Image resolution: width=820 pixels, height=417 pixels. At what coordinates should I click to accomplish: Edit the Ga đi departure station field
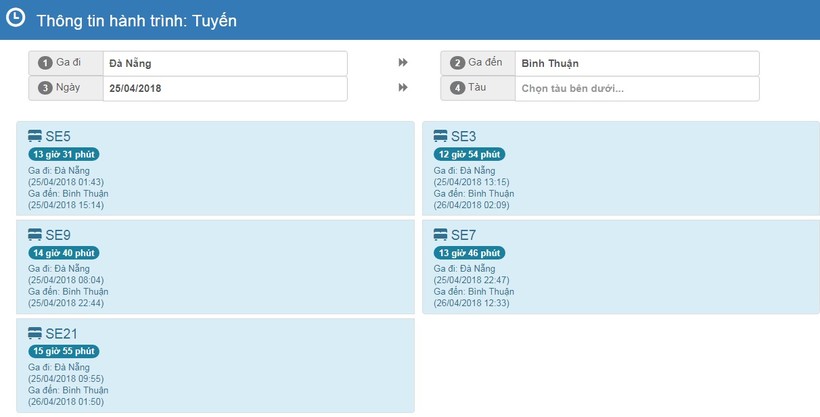pyautogui.click(x=225, y=63)
